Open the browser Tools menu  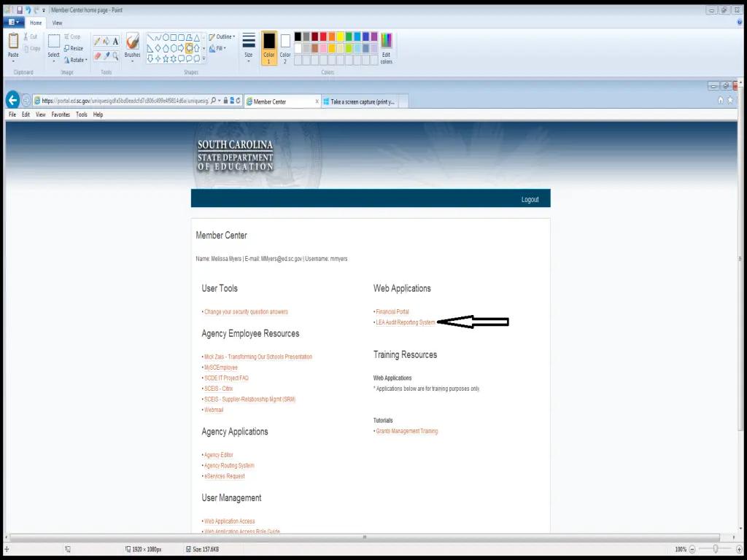(82, 114)
